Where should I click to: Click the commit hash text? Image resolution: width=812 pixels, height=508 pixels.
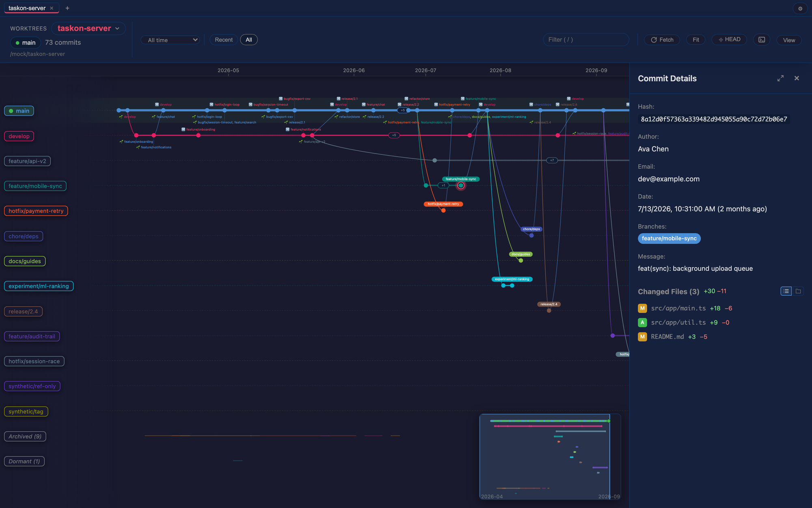(x=714, y=119)
